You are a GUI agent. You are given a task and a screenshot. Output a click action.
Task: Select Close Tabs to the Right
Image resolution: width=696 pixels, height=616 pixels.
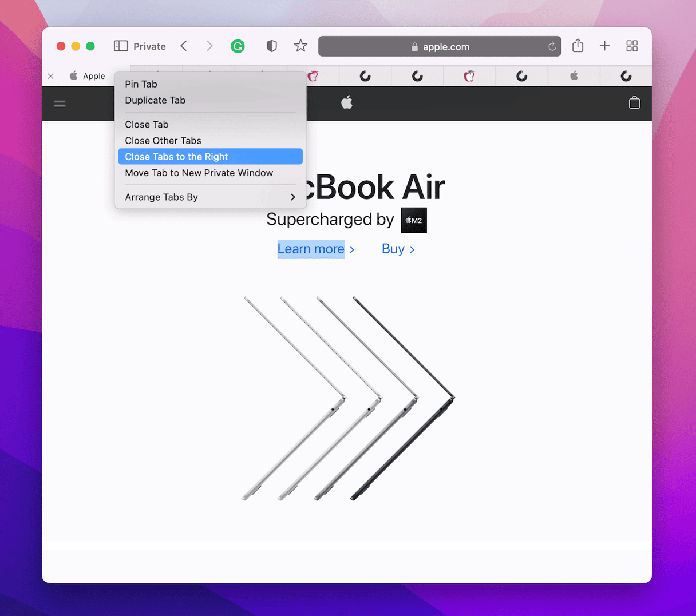pyautogui.click(x=210, y=157)
